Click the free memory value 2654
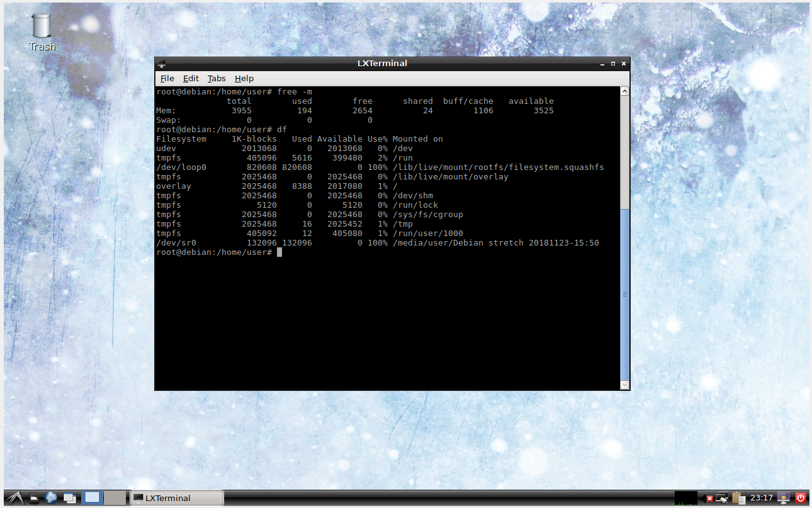 pos(363,111)
